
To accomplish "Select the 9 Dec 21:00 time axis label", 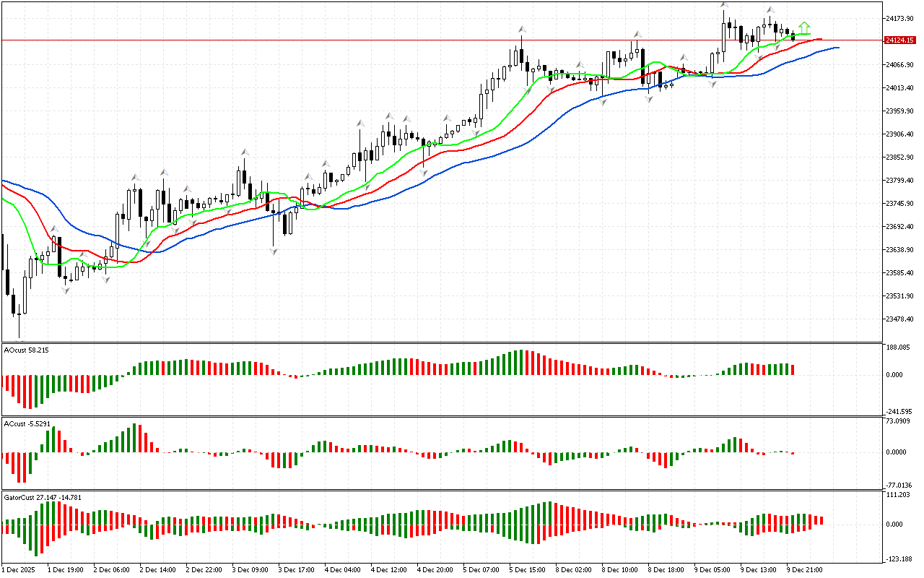I will [x=805, y=569].
